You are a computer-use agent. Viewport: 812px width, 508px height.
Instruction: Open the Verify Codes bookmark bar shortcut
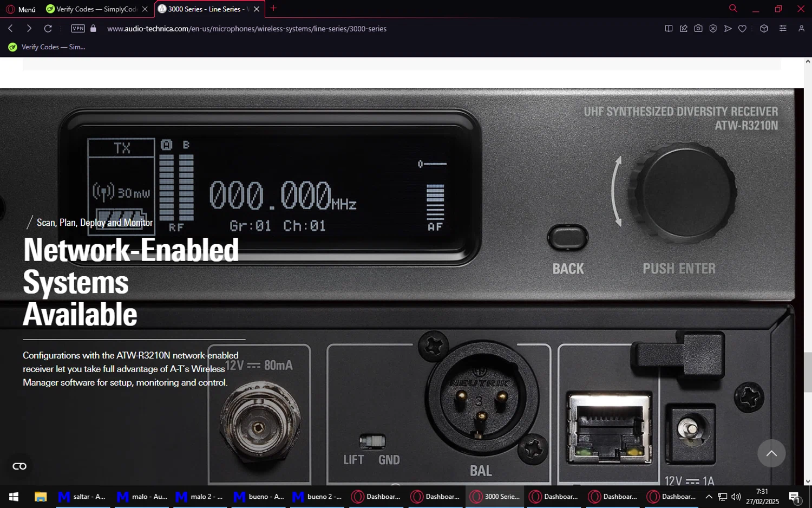pyautogui.click(x=47, y=47)
